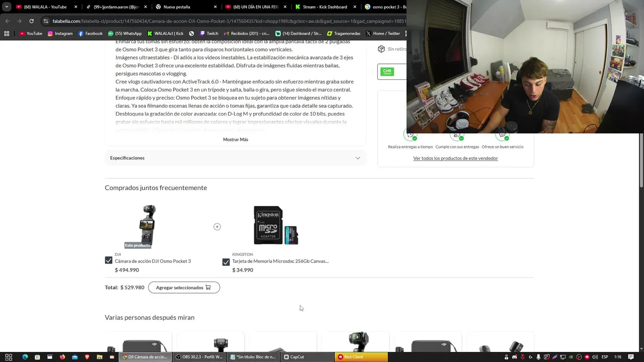Expand the Especificaciones section
The image size is (644, 362).
point(235,158)
